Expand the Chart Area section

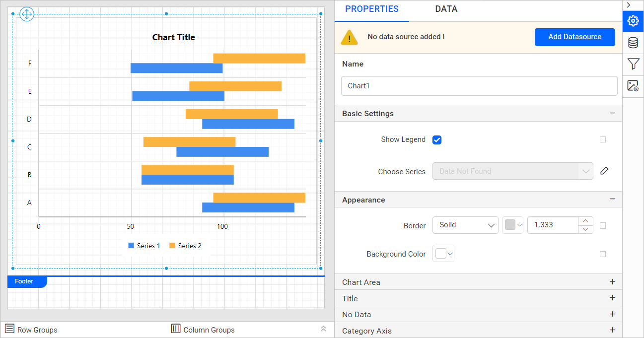612,282
